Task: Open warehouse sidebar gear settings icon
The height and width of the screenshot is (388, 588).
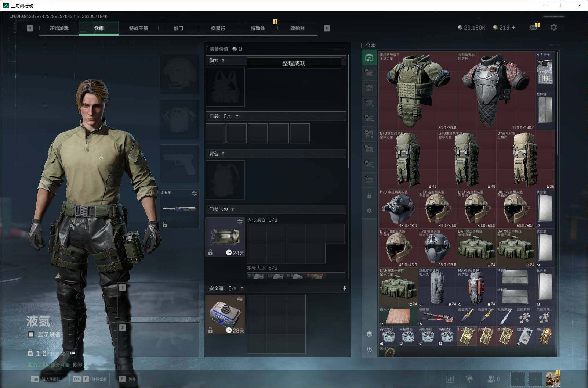Action: [x=369, y=211]
